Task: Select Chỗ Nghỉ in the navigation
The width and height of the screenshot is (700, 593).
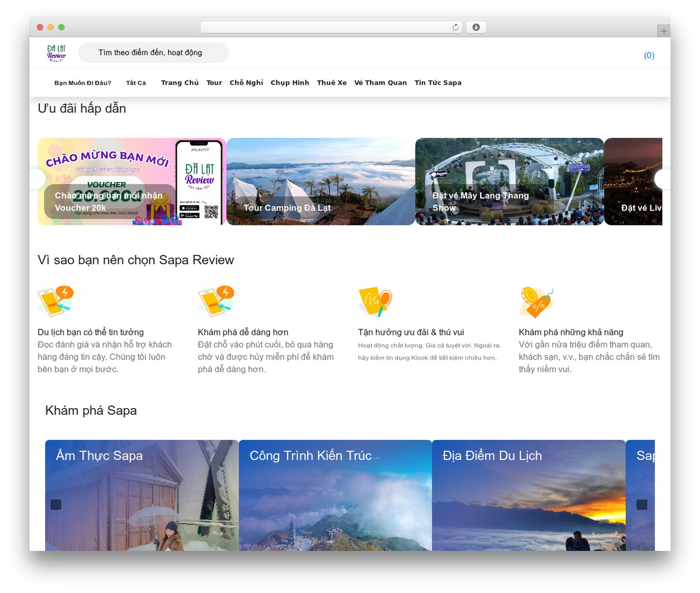Action: point(247,83)
